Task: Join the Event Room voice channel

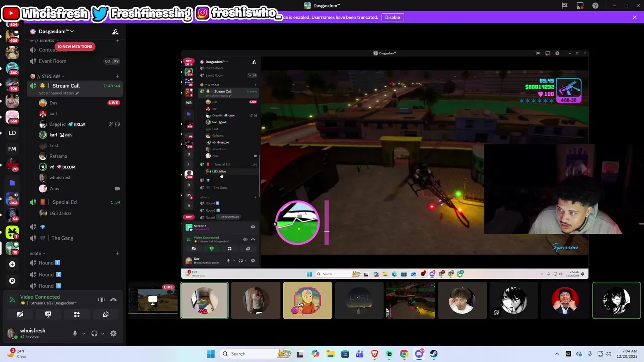Action: [74, 61]
